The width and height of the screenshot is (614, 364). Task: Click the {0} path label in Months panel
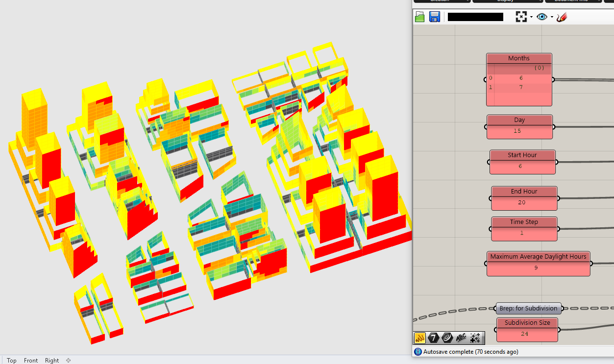(x=540, y=68)
